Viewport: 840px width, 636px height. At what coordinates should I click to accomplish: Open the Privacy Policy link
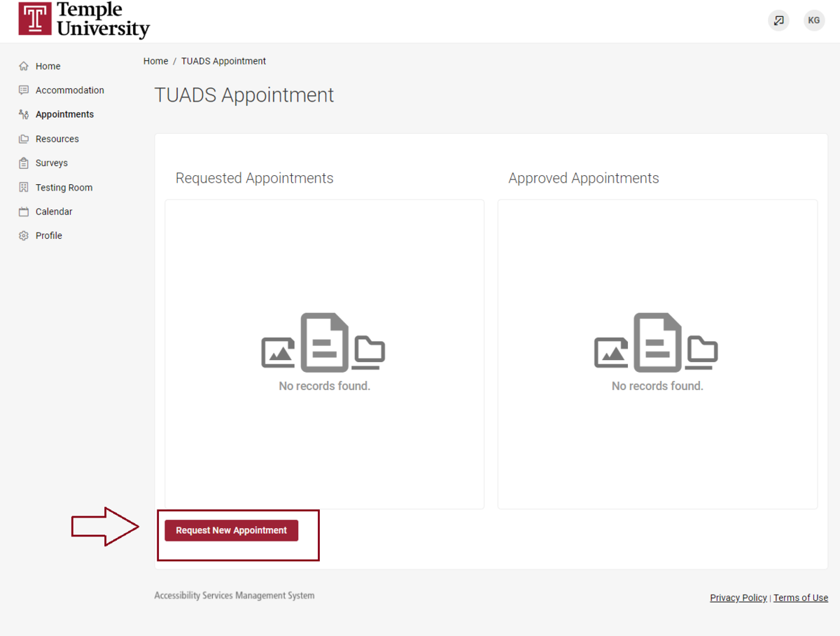pos(738,597)
